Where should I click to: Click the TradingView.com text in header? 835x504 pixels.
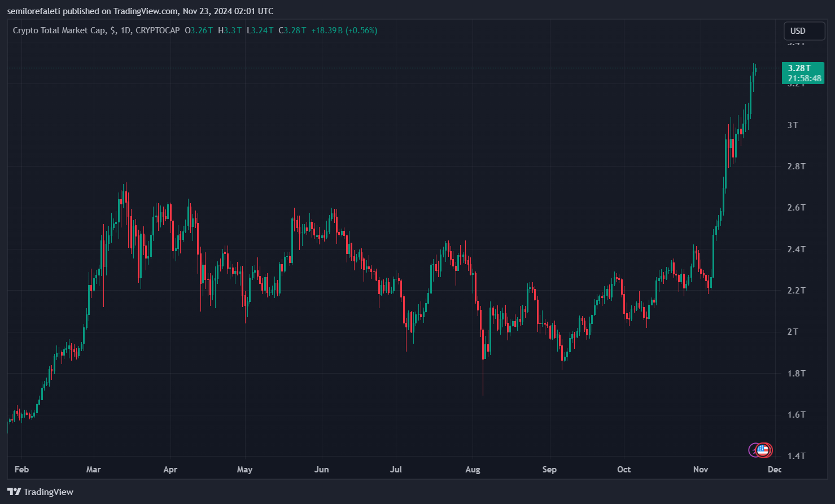tap(146, 11)
